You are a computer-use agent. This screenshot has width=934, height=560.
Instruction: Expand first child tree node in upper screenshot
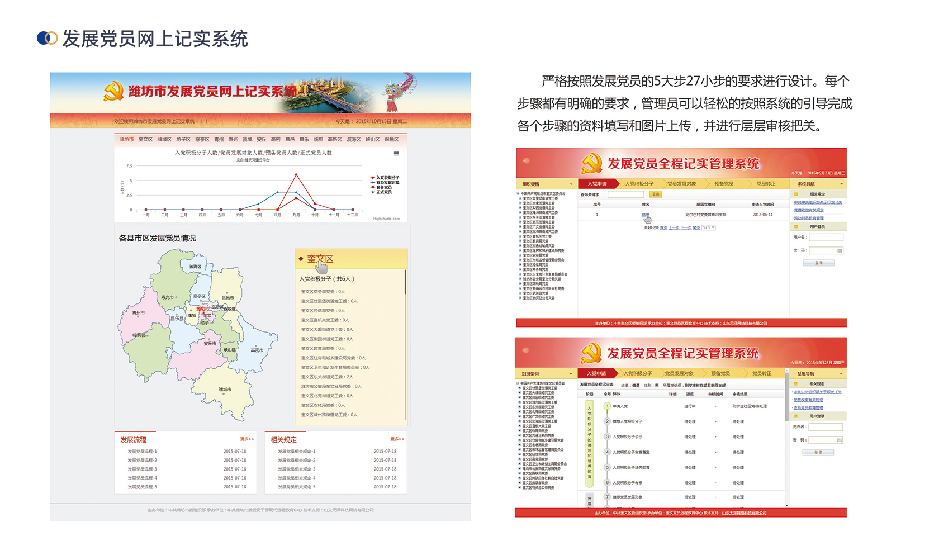520,198
